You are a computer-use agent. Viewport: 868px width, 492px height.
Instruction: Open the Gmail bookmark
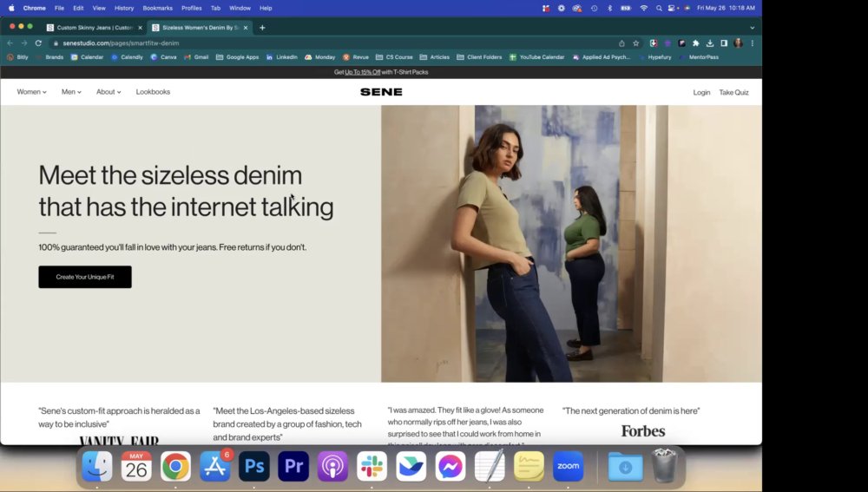196,57
